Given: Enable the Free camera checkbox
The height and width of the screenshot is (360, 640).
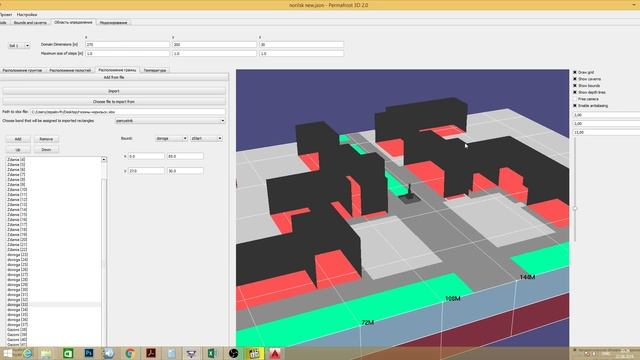Looking at the screenshot, I should click(x=575, y=99).
